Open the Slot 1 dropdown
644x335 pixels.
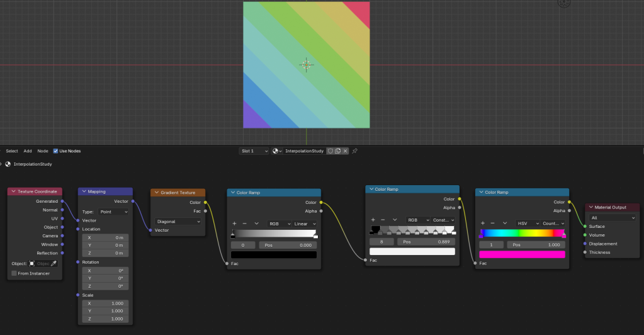pyautogui.click(x=254, y=151)
